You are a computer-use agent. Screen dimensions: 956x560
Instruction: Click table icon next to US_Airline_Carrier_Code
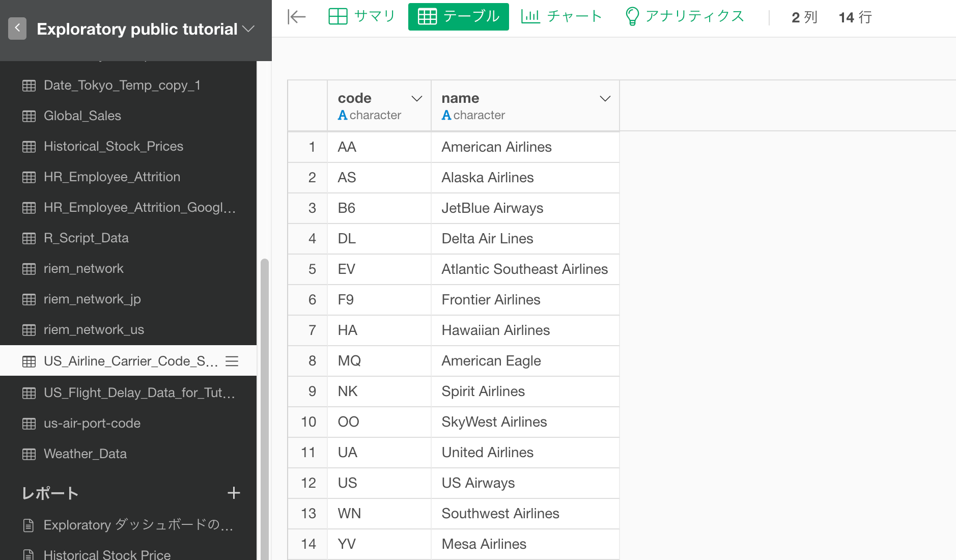(29, 361)
